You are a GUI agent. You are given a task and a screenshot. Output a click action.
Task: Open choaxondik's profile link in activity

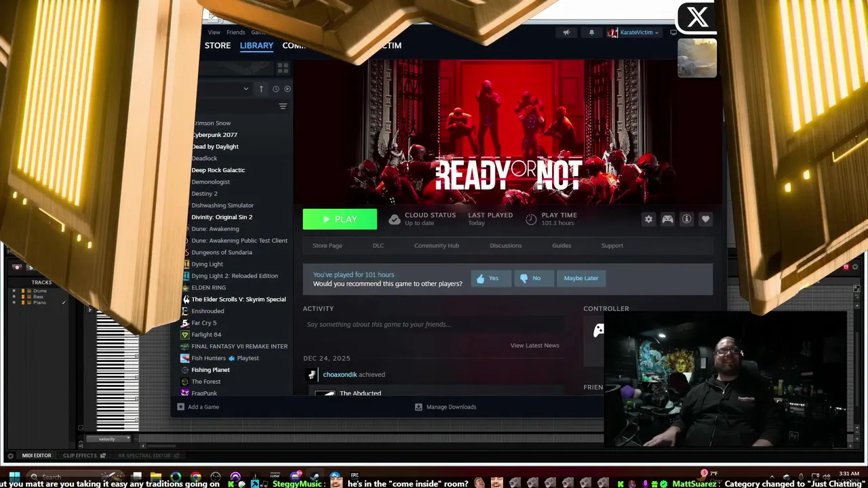(x=340, y=374)
